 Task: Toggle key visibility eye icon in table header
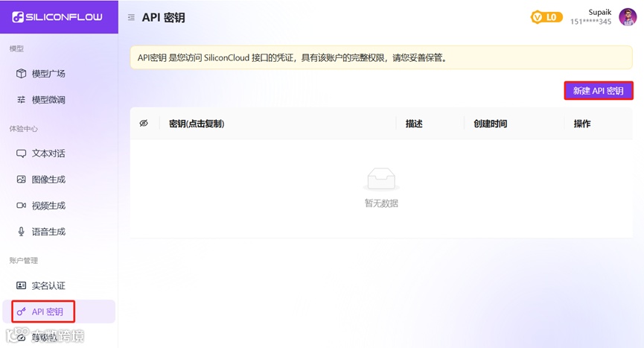[x=144, y=123]
